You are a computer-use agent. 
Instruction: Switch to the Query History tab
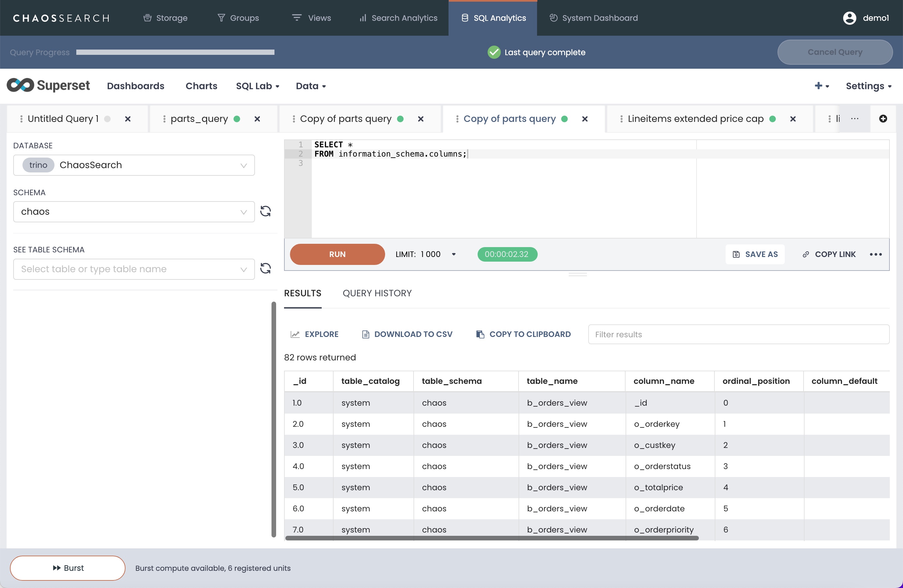[x=377, y=293]
